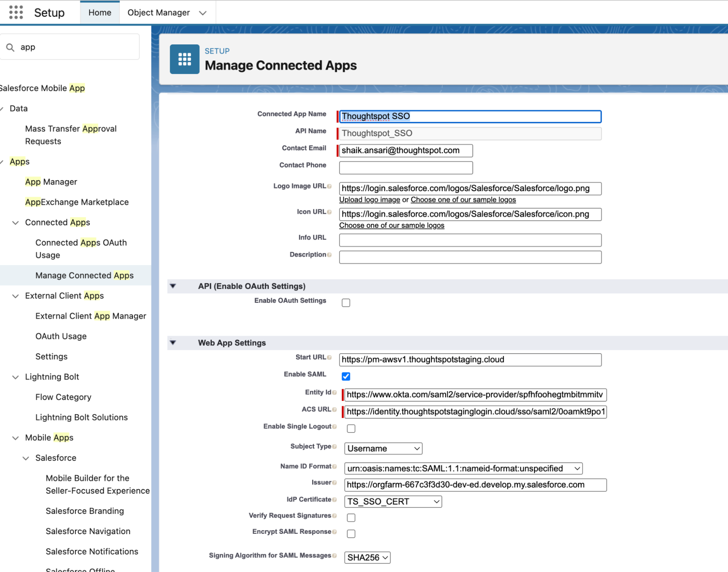Click the info tooltip next to Start URL
728x572 pixels.
pyautogui.click(x=330, y=357)
